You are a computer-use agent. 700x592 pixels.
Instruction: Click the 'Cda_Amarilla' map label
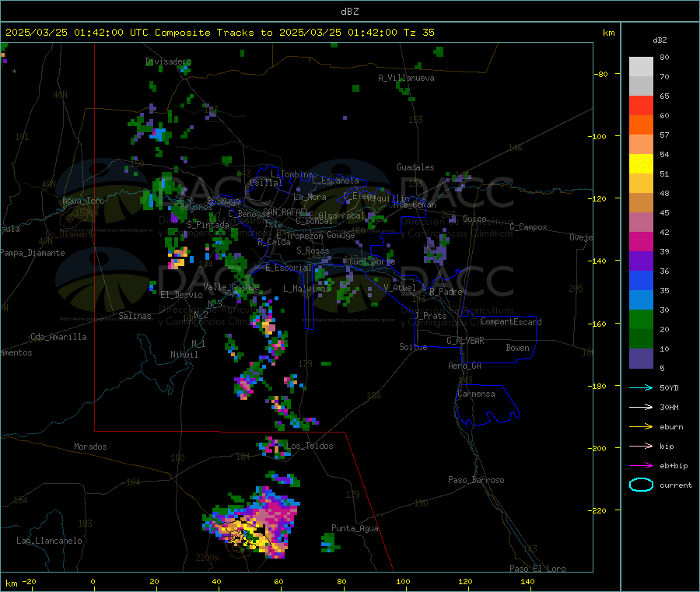(58, 337)
